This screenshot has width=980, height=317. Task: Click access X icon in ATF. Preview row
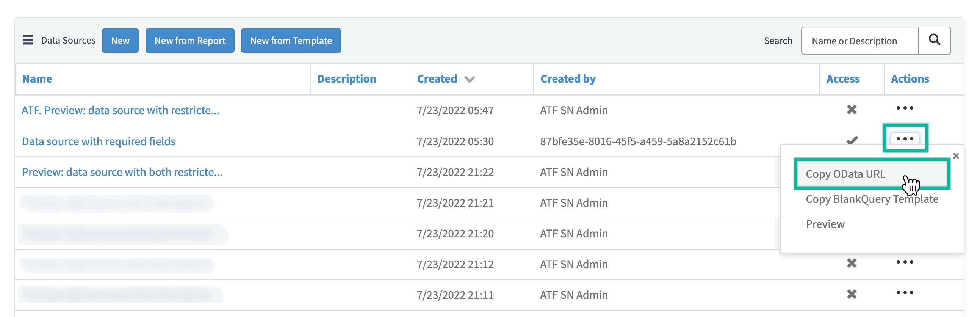852,110
